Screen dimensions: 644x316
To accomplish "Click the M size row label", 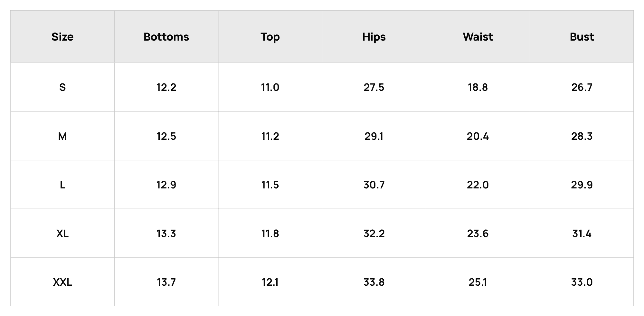I will click(62, 136).
